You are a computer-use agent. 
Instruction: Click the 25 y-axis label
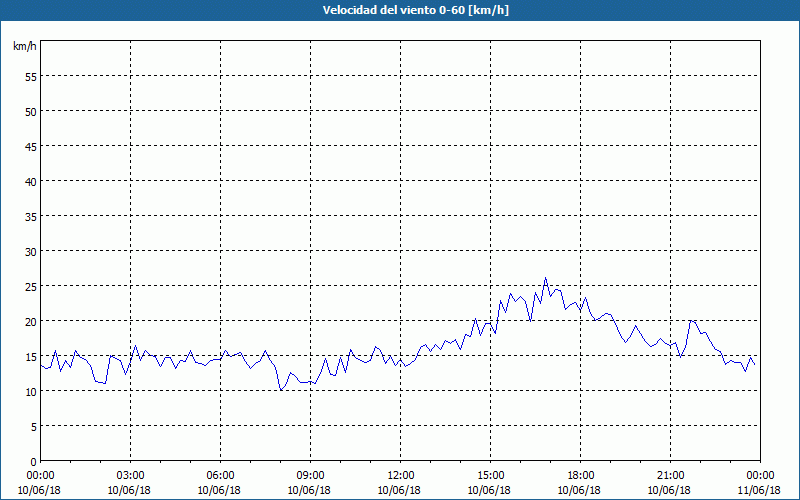click(31, 287)
